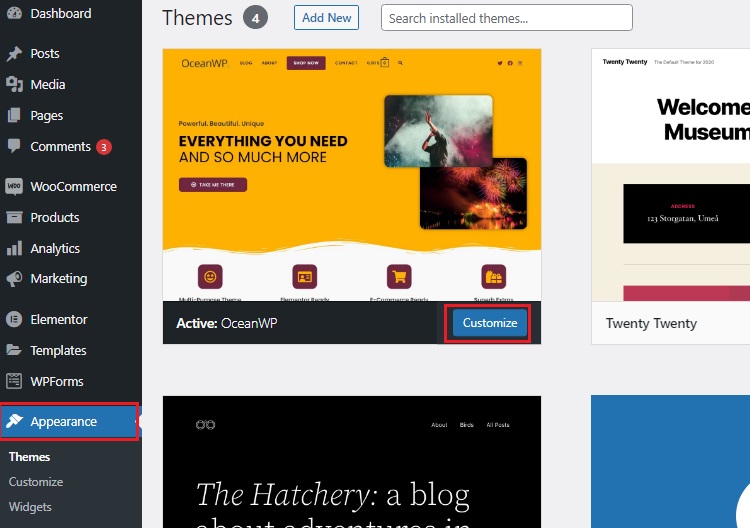The width and height of the screenshot is (750, 528).
Task: Click the Pages icon in sidebar
Action: point(14,115)
